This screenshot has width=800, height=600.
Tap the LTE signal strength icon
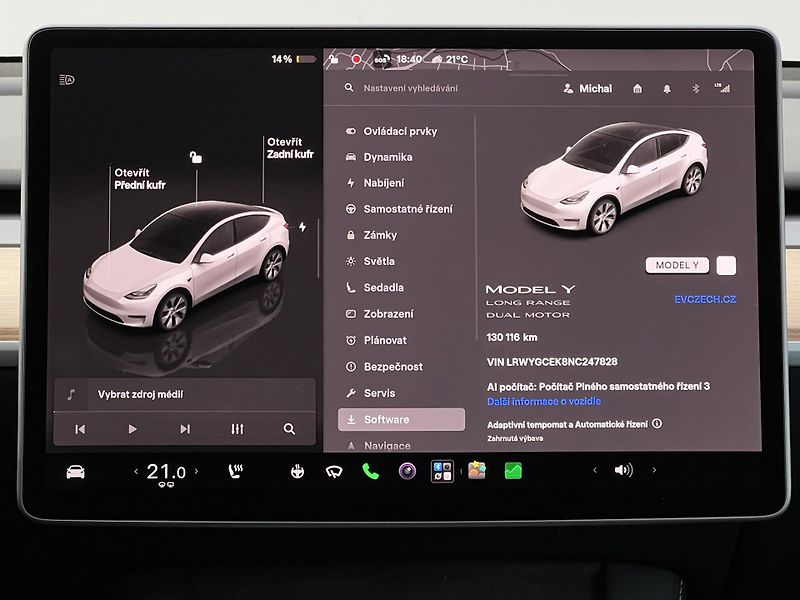pos(722,88)
